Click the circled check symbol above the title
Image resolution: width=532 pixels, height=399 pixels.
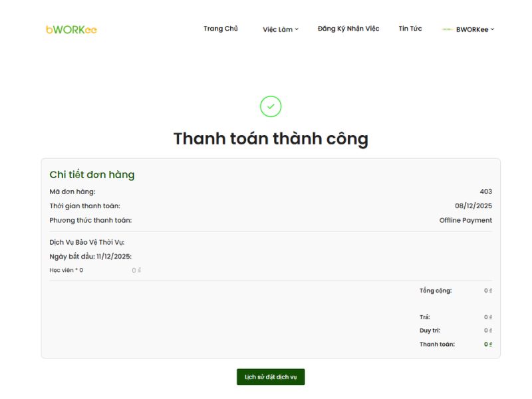click(x=270, y=106)
